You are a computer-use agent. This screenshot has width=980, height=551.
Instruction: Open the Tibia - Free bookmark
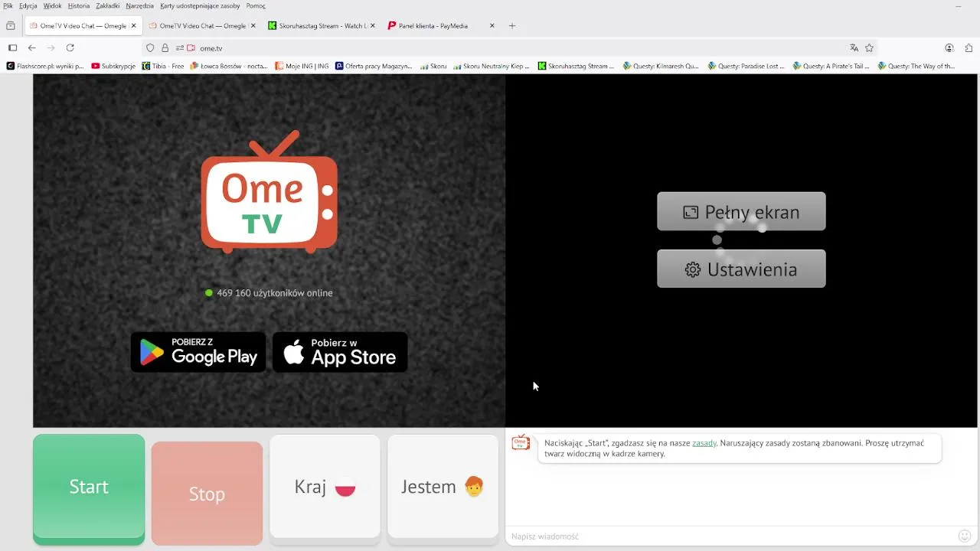pyautogui.click(x=163, y=66)
